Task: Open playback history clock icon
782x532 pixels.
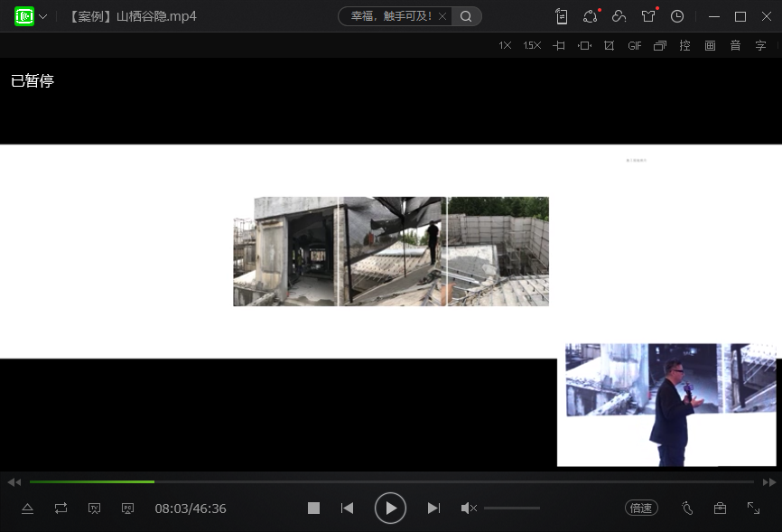Action: tap(677, 16)
